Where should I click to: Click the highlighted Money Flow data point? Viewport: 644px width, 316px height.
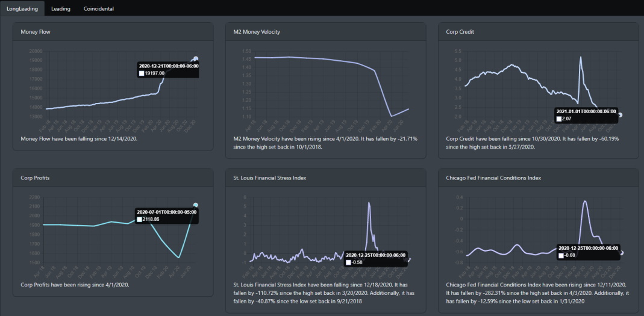coord(195,58)
